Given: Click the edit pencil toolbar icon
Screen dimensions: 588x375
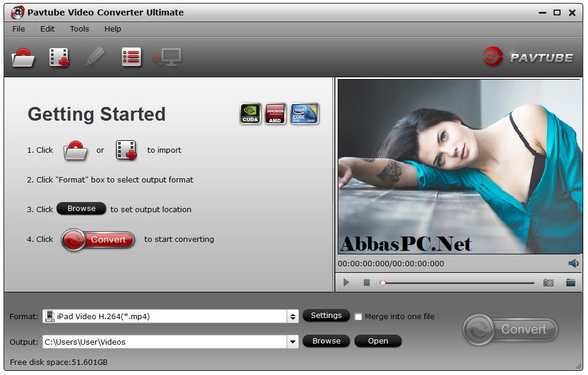Looking at the screenshot, I should point(95,56).
